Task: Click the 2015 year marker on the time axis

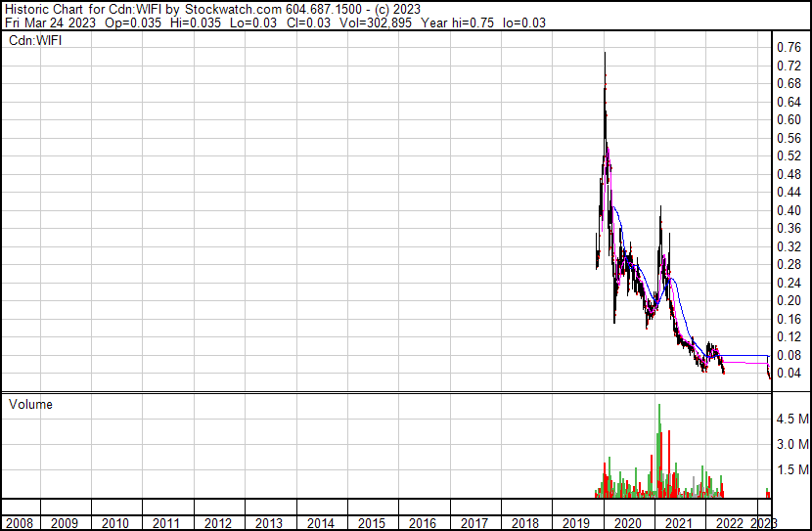Action: pyautogui.click(x=372, y=523)
